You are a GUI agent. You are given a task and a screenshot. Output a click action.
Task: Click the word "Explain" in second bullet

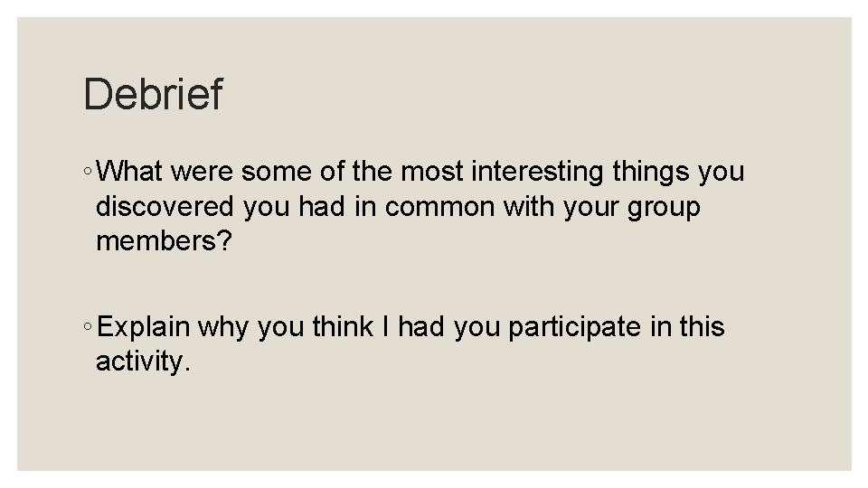143,326
